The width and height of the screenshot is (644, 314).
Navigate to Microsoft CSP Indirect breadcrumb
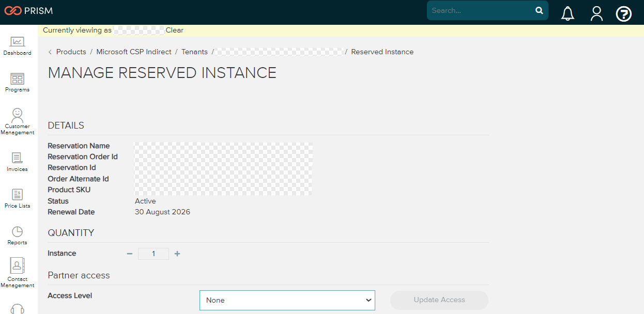tap(133, 52)
